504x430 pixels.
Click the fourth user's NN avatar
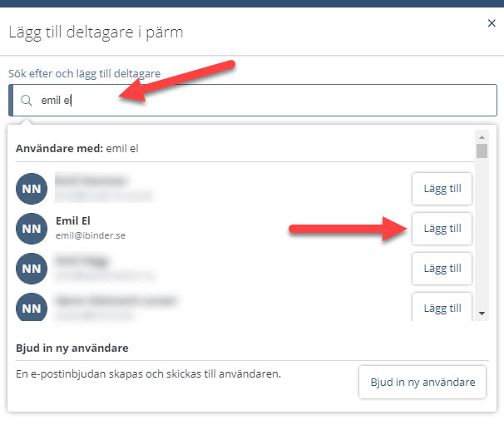(32, 307)
